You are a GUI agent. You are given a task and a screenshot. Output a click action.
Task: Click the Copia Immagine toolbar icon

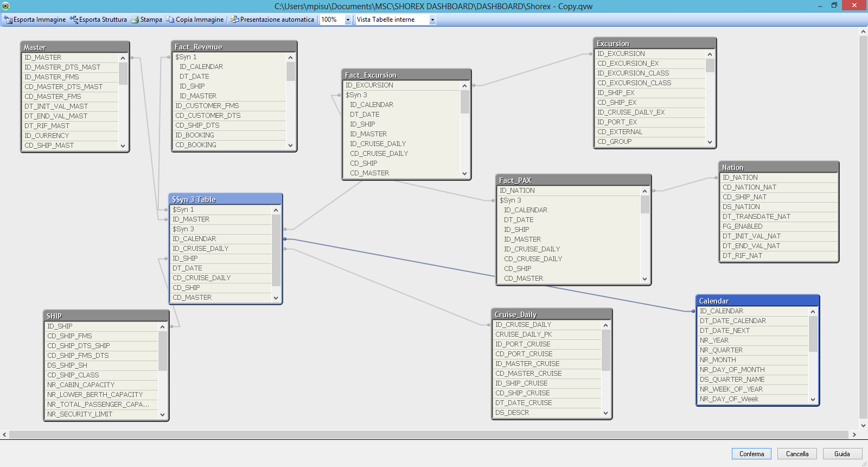coord(170,20)
